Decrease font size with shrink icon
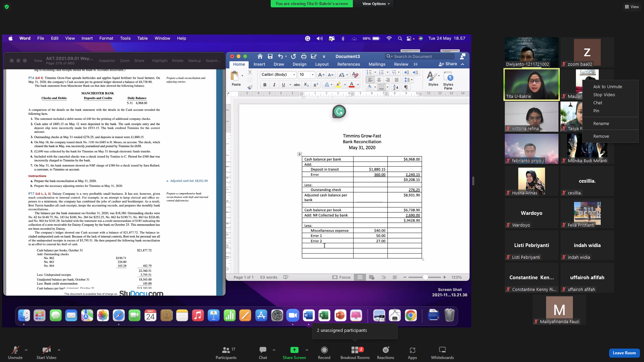644x362 pixels. (331, 75)
